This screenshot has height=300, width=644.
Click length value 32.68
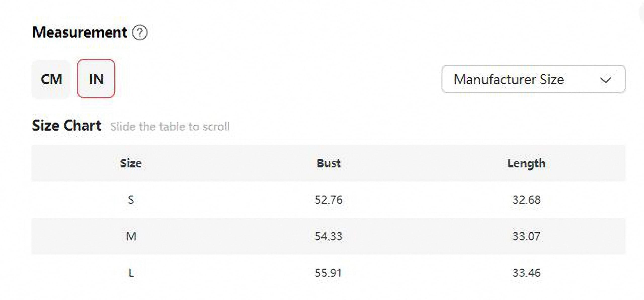coord(526,200)
